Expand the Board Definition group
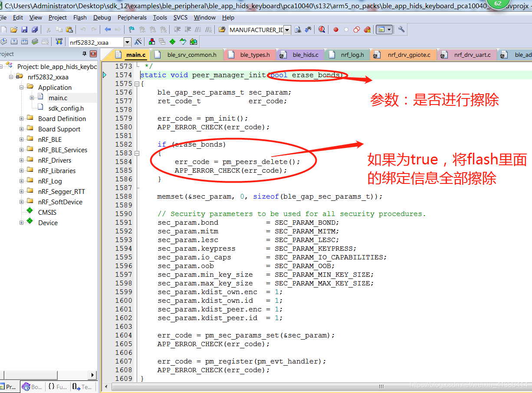This screenshot has width=532, height=393. [22, 118]
